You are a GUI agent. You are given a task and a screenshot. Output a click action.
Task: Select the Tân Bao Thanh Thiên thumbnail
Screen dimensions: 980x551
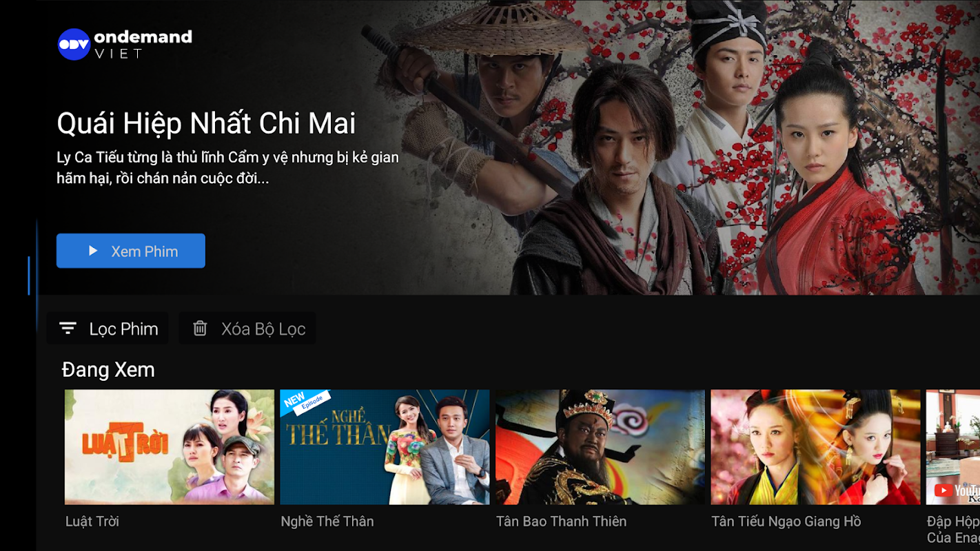click(x=600, y=447)
